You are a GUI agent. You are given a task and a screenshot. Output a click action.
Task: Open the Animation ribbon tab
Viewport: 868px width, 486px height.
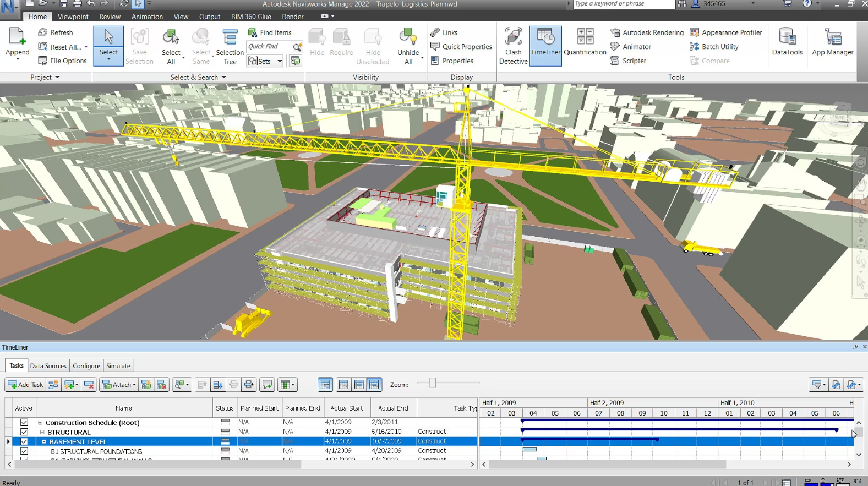(x=147, y=17)
